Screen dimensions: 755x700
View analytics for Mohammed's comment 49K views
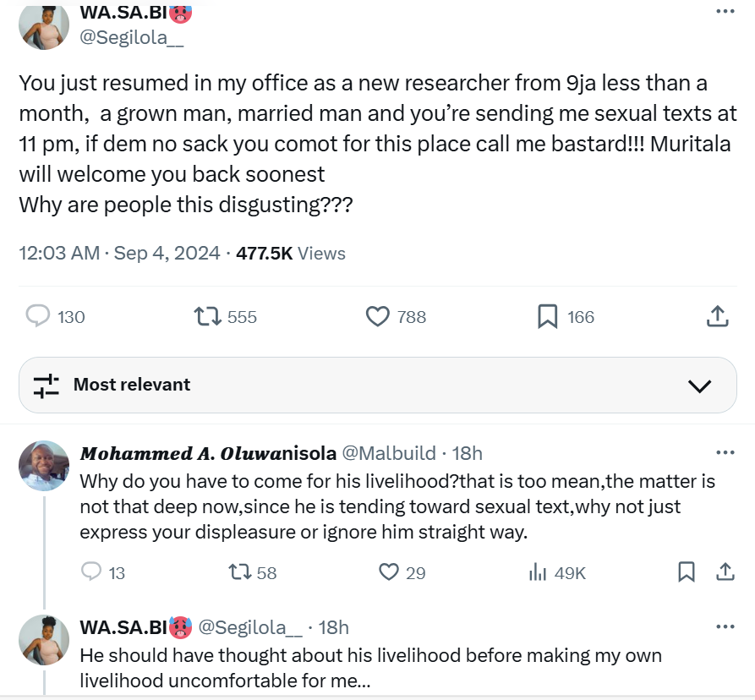538,572
